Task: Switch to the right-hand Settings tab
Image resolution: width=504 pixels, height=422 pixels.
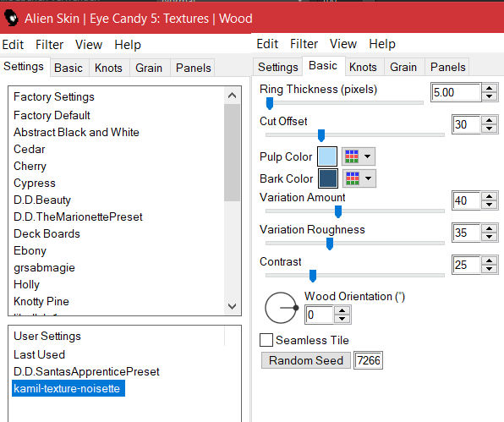Action: coord(278,67)
